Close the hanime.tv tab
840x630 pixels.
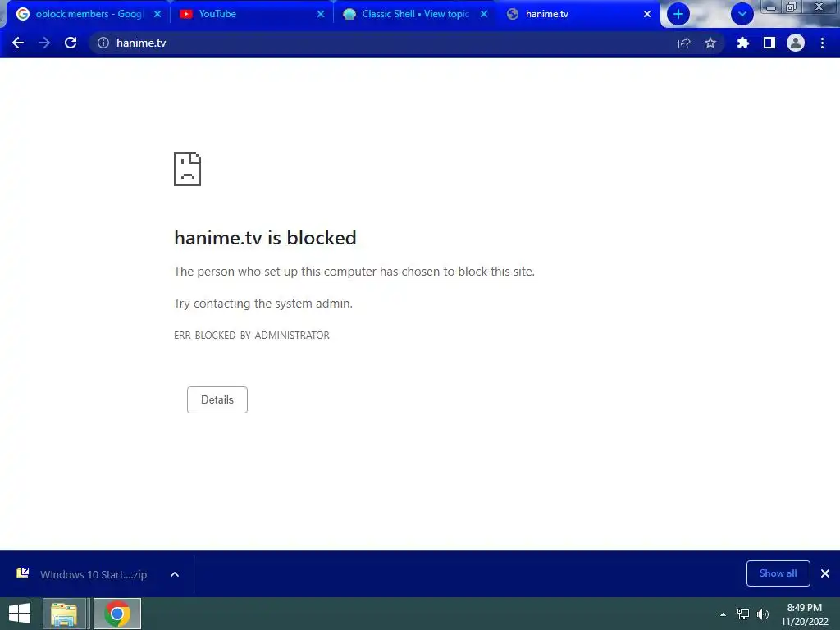click(x=647, y=14)
